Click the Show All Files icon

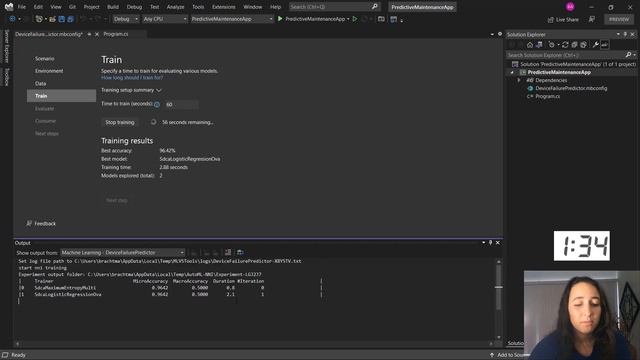583,44
